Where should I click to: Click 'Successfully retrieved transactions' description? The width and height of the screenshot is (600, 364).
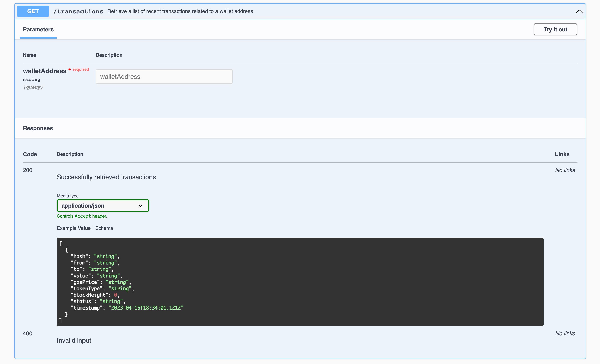pyautogui.click(x=106, y=177)
